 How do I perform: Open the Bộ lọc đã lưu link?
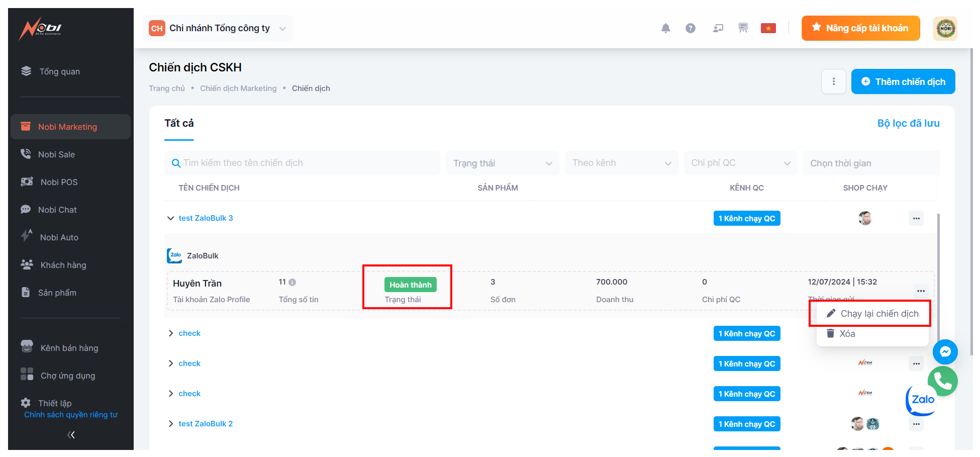click(x=908, y=123)
